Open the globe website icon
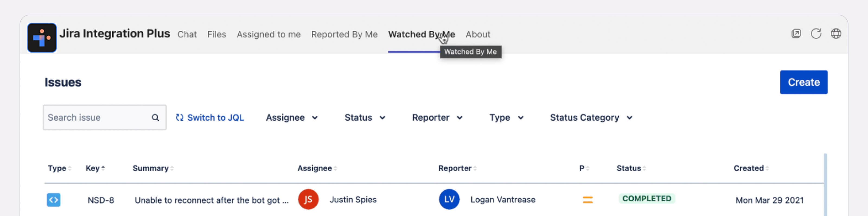868x216 pixels. [836, 34]
